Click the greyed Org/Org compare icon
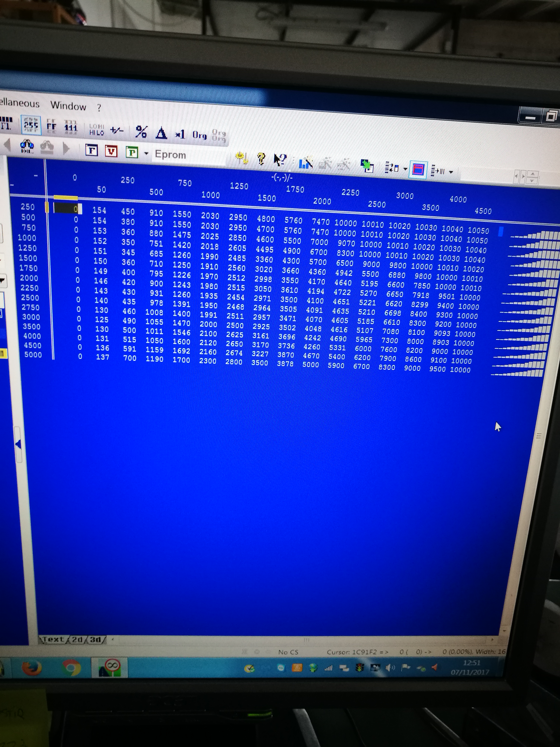 [219, 136]
